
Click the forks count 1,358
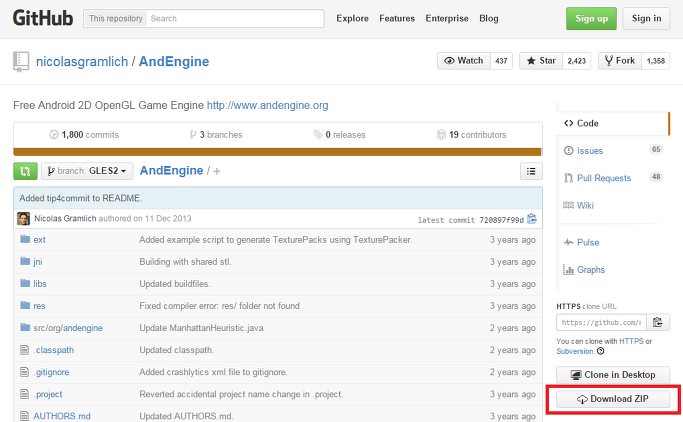(x=656, y=61)
